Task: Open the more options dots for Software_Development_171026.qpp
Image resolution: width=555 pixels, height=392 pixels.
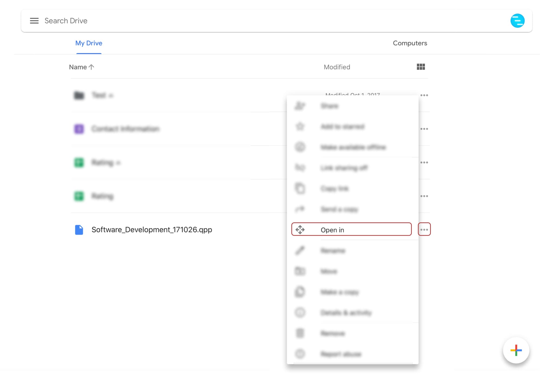Action: [424, 230]
